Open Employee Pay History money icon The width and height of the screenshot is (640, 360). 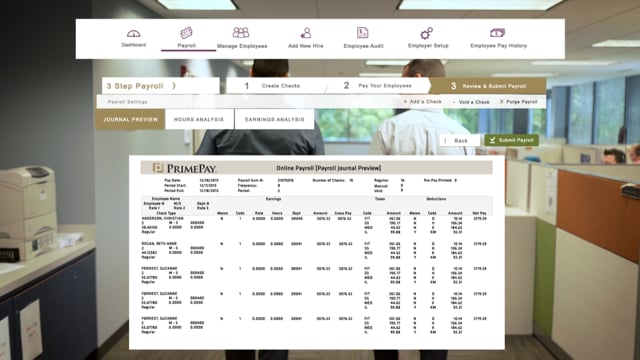(498, 33)
